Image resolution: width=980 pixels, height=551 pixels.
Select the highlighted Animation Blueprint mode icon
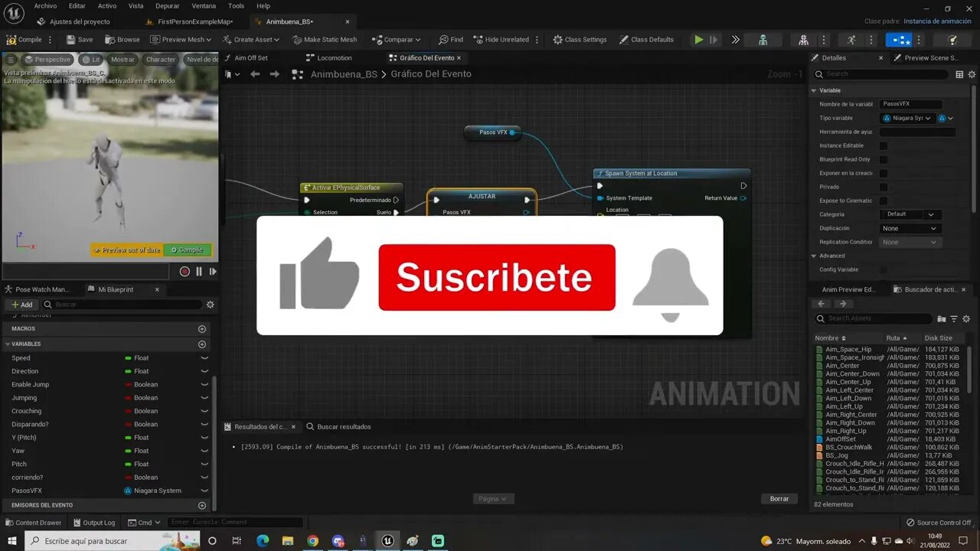pos(900,40)
